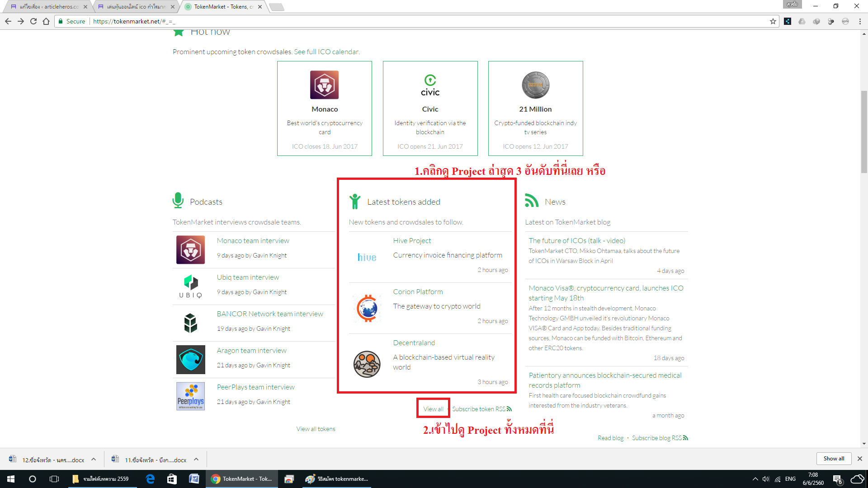Open Aragon team interview link
Screen dimensions: 868x488
[251, 351]
